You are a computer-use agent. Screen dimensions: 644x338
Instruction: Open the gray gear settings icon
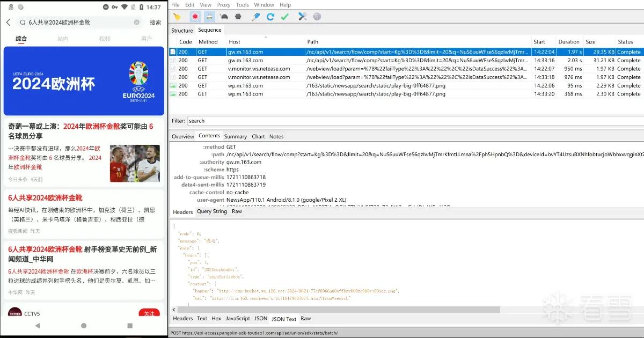(x=317, y=17)
